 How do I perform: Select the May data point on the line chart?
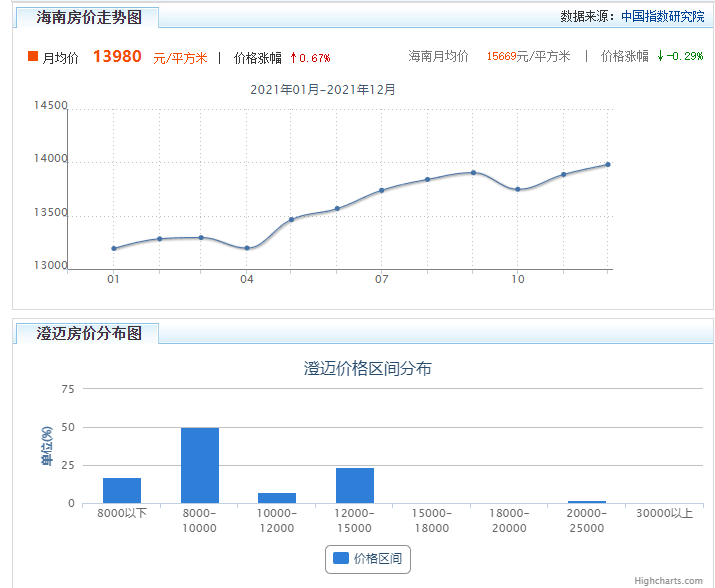click(291, 219)
